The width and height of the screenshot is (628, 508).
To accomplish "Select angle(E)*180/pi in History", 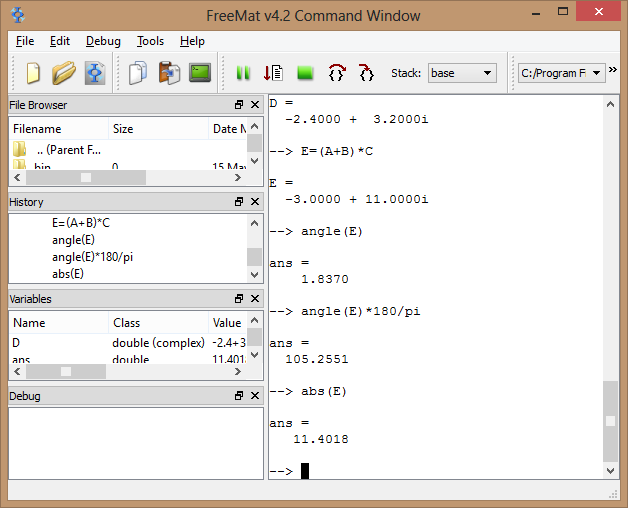I will (x=93, y=257).
